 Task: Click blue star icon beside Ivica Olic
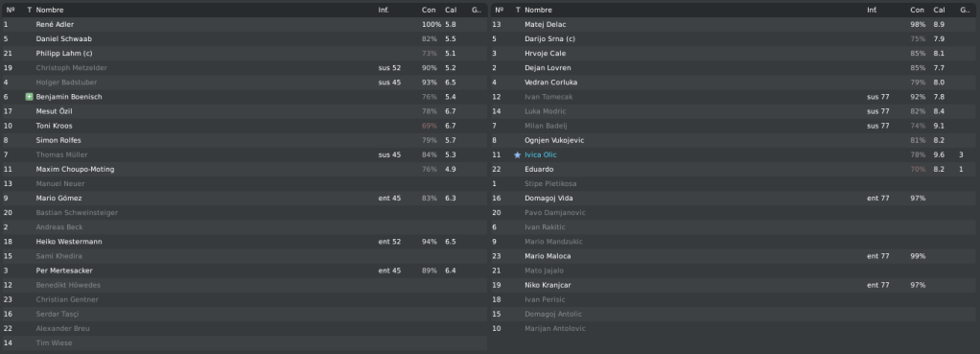point(518,155)
